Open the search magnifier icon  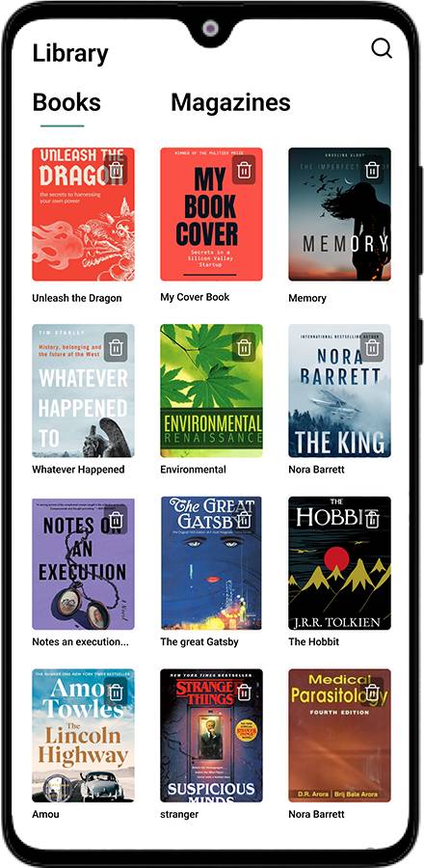click(382, 49)
